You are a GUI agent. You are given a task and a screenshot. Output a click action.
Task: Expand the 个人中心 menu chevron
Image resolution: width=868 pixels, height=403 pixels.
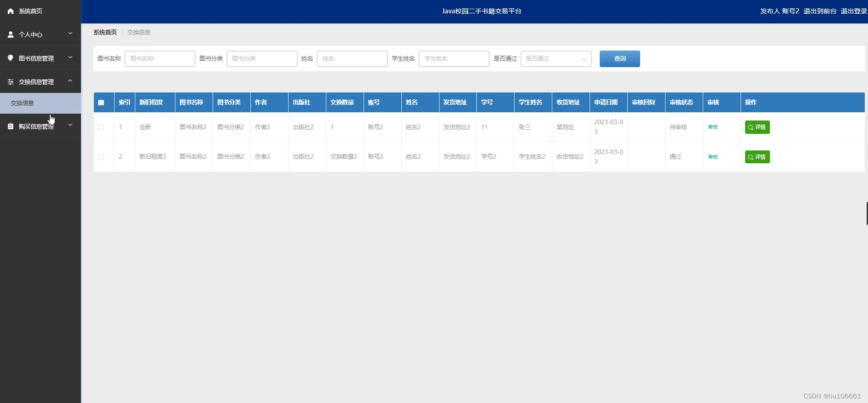pos(70,34)
